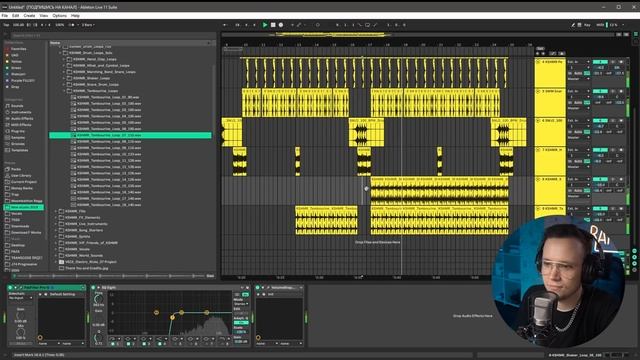Toggle track 4 KSHMR activator button
The image size is (640, 360).
[x=600, y=62]
